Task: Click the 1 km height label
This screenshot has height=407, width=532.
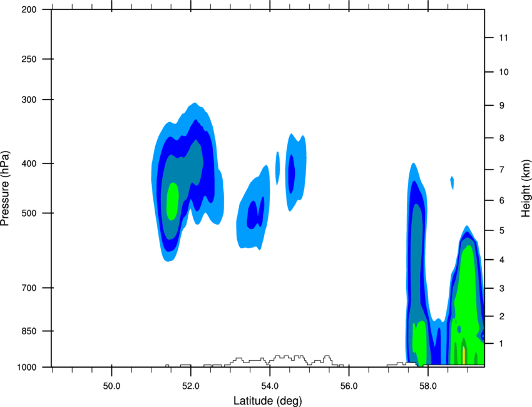Action: [502, 344]
